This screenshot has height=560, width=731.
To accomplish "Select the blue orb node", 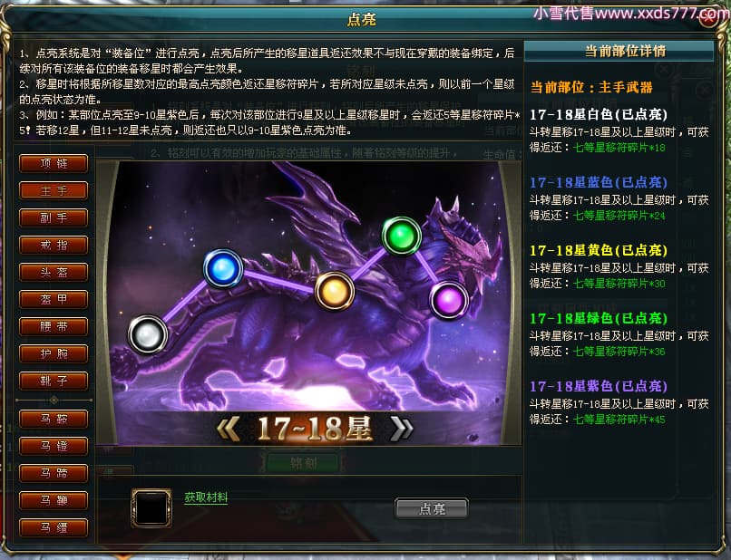I will [x=223, y=268].
